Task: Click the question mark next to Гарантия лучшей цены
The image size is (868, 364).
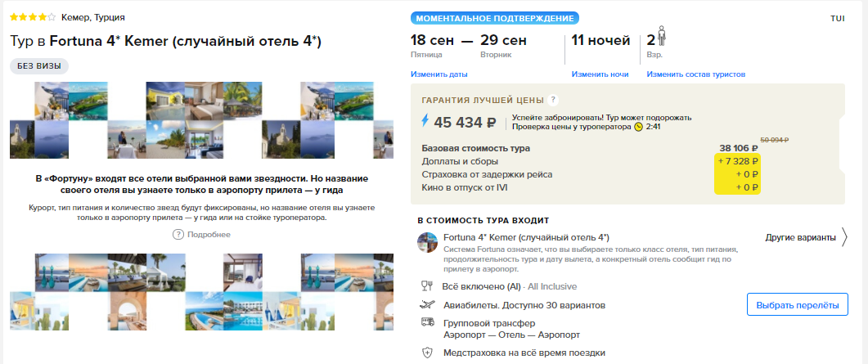Action: click(x=552, y=100)
